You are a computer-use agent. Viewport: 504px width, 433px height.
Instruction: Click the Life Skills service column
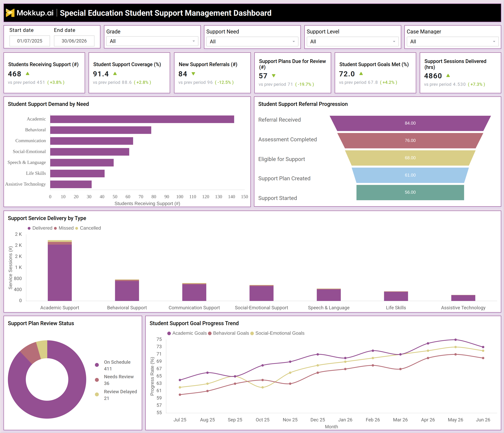(396, 296)
